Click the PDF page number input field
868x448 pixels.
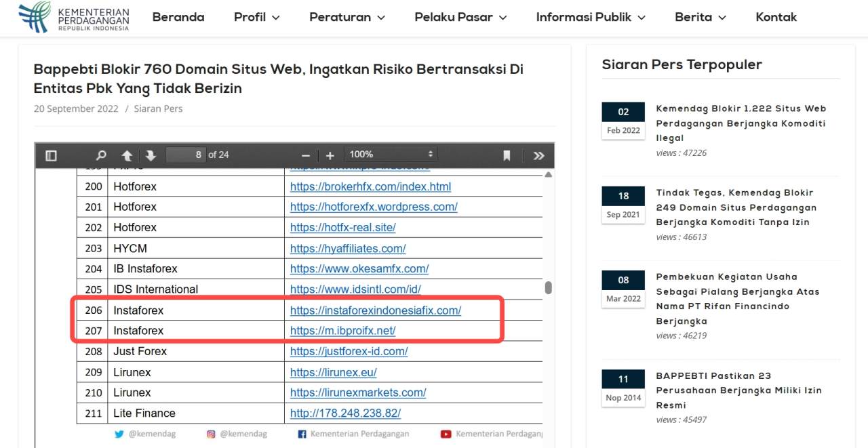click(185, 155)
